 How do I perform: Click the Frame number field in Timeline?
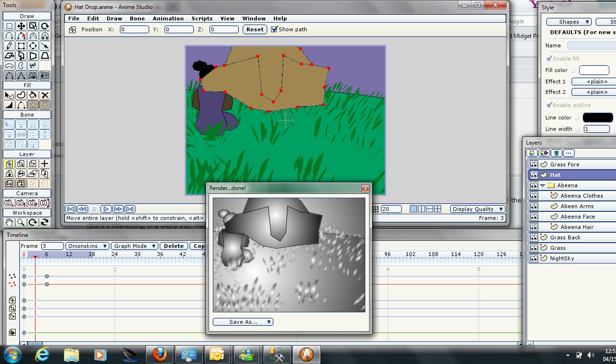tap(52, 246)
